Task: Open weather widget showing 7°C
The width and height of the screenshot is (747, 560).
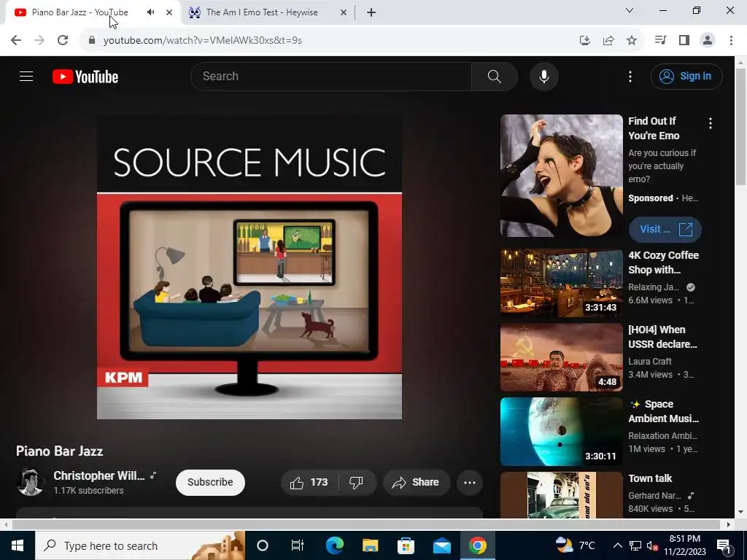Action: (576, 545)
